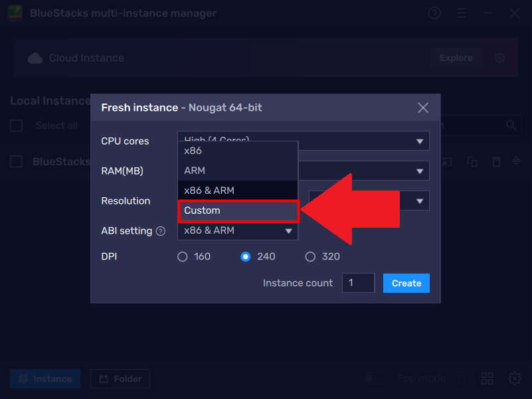The image size is (532, 399).
Task: Close the Fresh instance dialog
Action: [423, 108]
